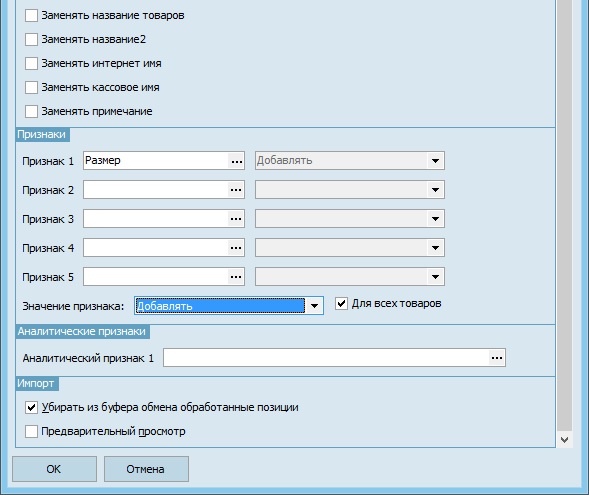This screenshot has height=495, width=589.
Task: Toggle Для всех товаров checkbox
Action: [341, 303]
